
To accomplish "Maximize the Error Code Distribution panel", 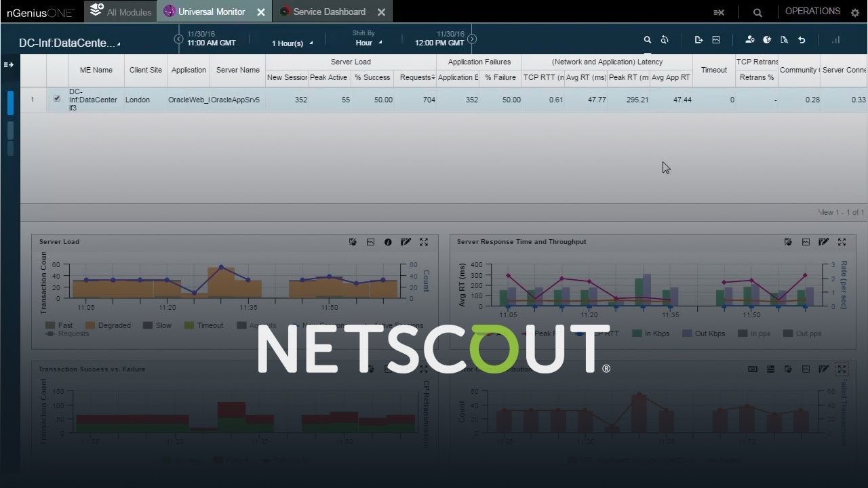I will (842, 369).
